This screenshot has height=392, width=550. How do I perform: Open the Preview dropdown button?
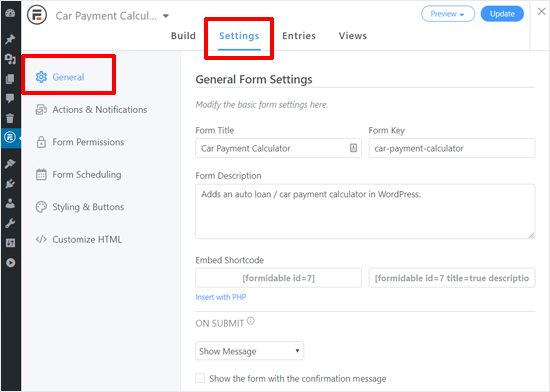[x=448, y=14]
